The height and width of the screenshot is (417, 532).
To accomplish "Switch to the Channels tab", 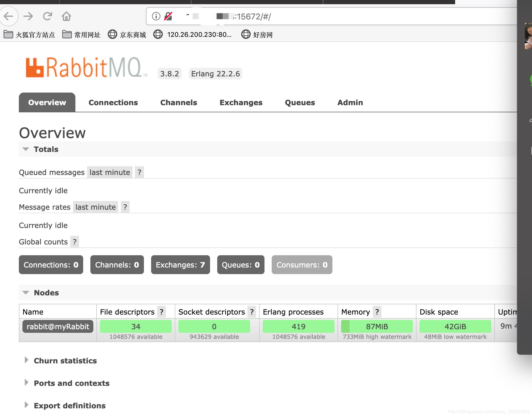I will [x=179, y=102].
